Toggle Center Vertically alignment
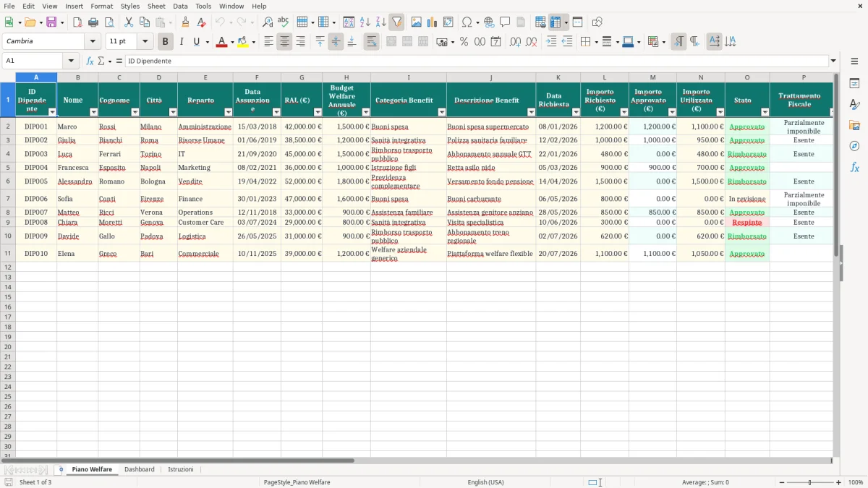868x488 pixels. (x=336, y=42)
